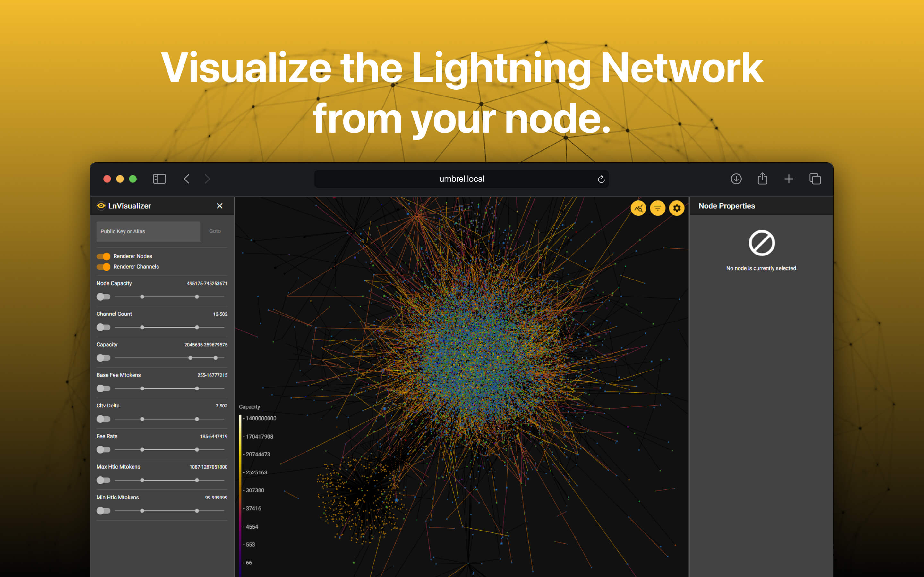The image size is (924, 577).
Task: Turn off Renderer Channels rendering
Action: (103, 267)
